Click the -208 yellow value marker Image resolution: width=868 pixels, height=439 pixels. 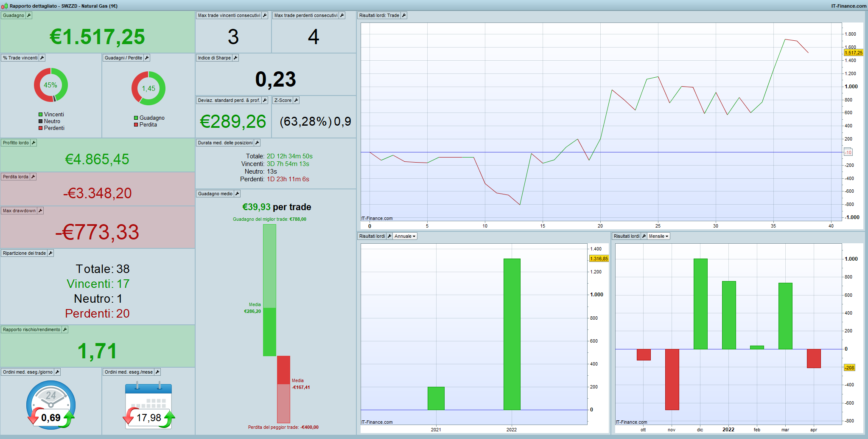[x=849, y=368]
